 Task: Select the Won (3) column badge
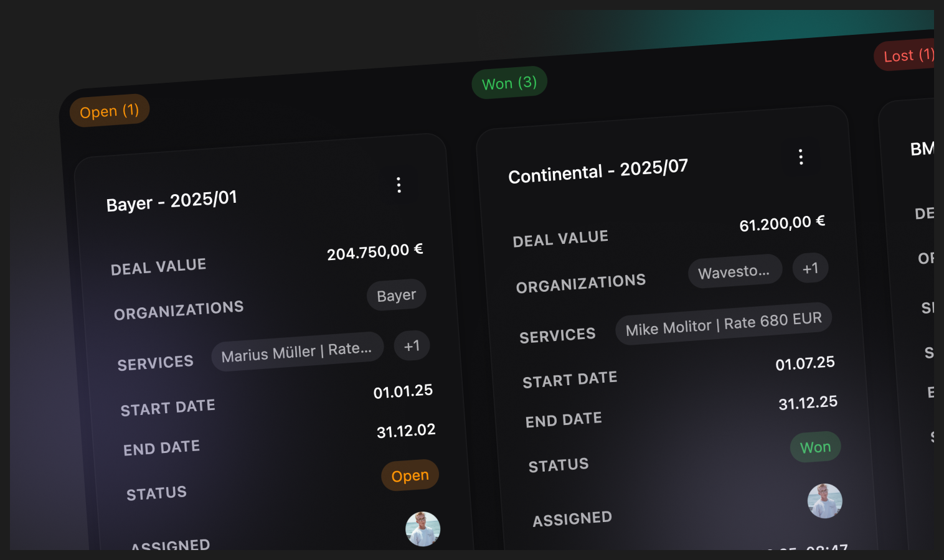click(x=509, y=83)
